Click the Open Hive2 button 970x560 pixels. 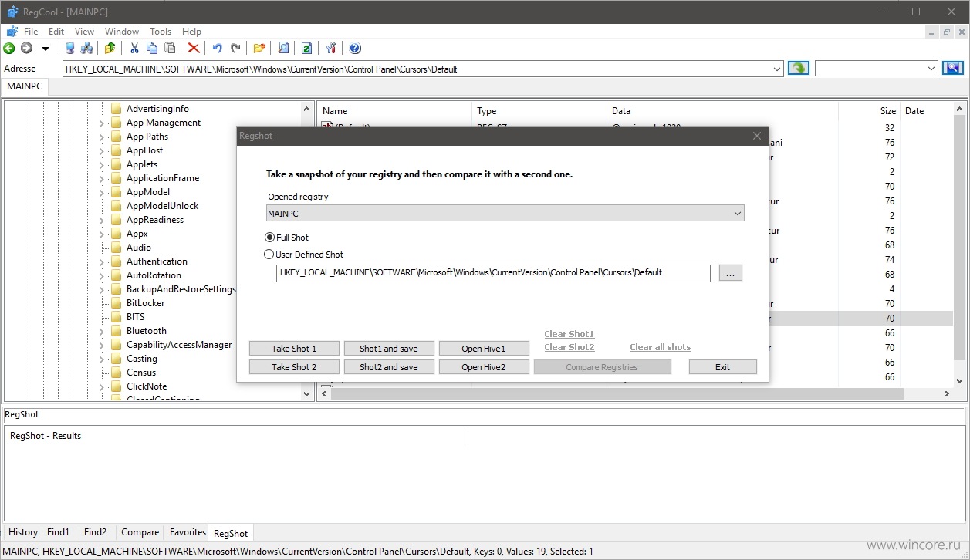[x=484, y=367]
